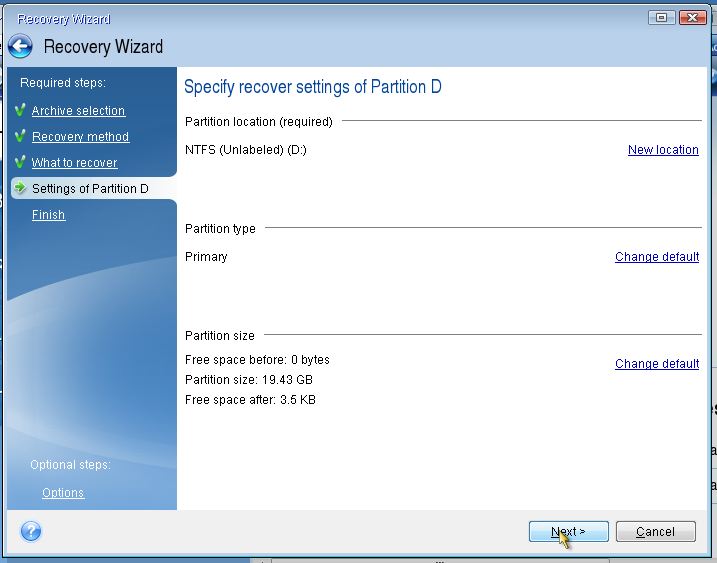This screenshot has height=563, width=717.
Task: Open the optional Options step
Action: tap(63, 493)
